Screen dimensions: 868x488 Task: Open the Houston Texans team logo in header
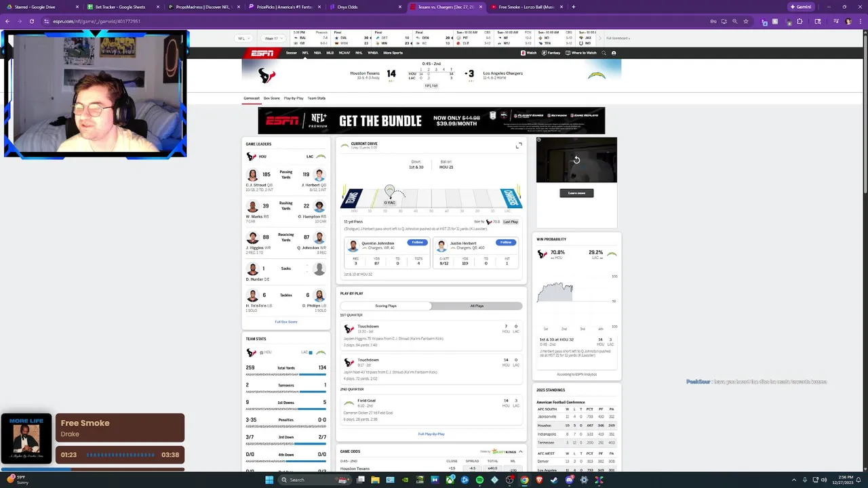coord(267,75)
